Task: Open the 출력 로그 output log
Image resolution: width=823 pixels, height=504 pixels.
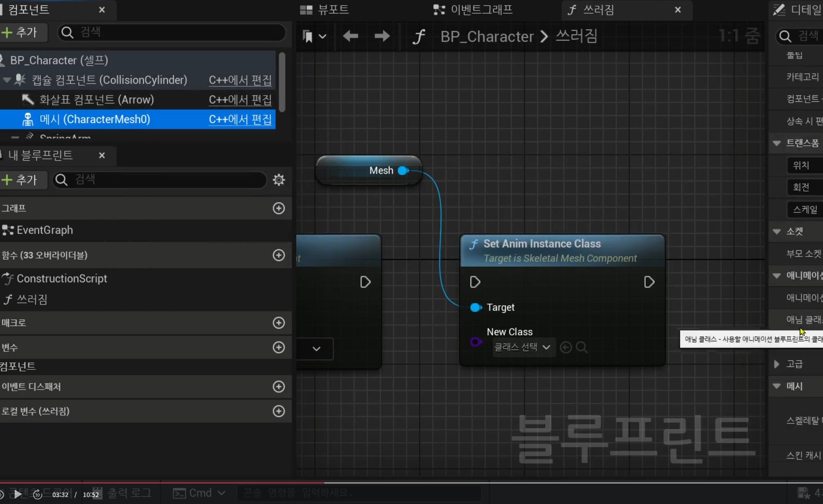Action: click(122, 493)
